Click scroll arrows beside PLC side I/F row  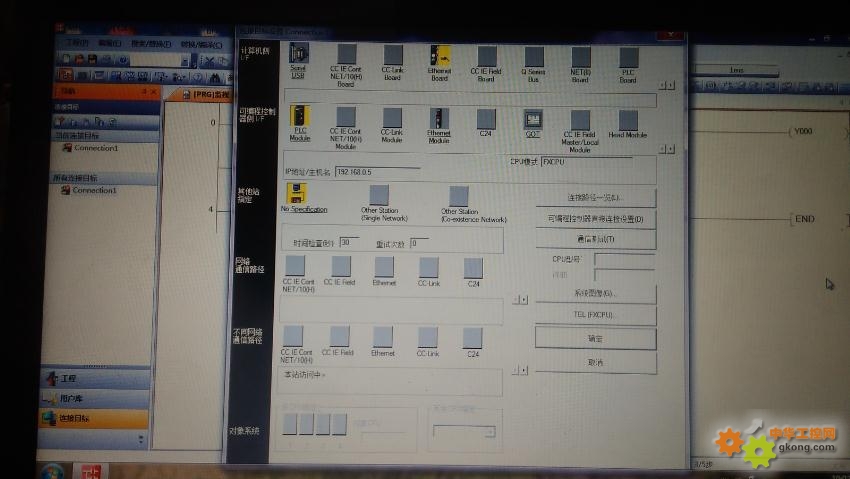click(x=667, y=149)
